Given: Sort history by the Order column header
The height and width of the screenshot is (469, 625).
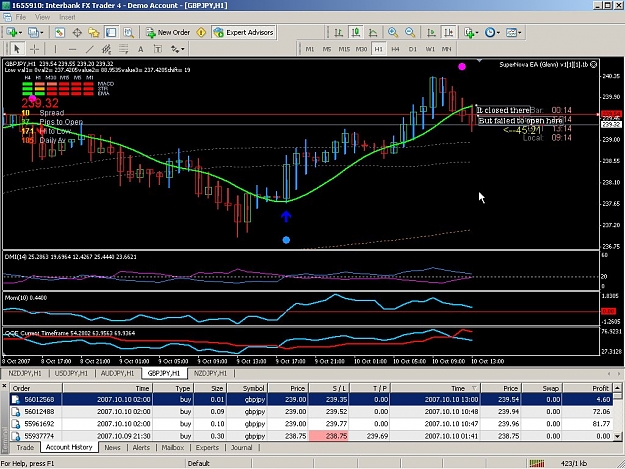Looking at the screenshot, I should click(x=36, y=388).
